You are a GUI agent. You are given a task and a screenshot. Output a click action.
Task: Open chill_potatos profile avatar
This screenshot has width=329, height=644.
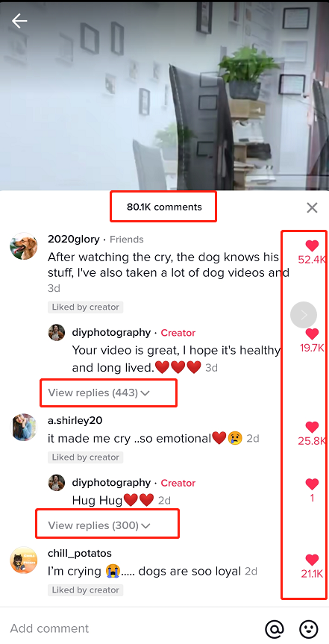point(23,560)
